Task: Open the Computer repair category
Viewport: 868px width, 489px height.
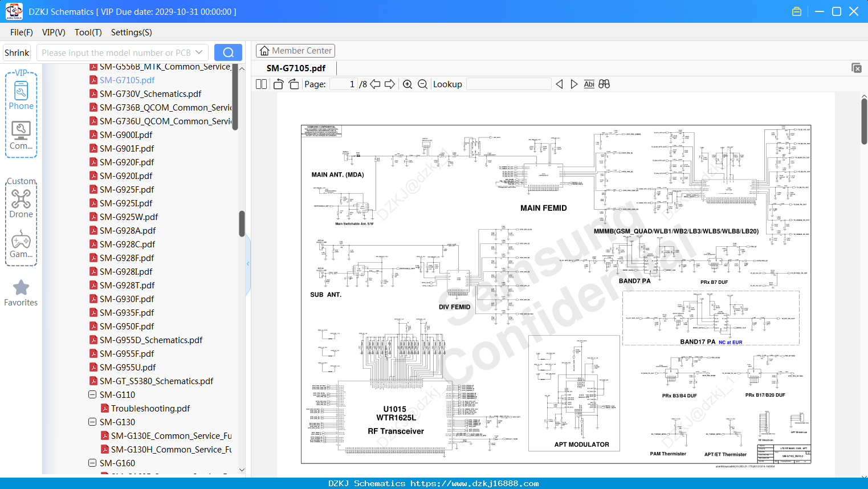Action: 21,136
